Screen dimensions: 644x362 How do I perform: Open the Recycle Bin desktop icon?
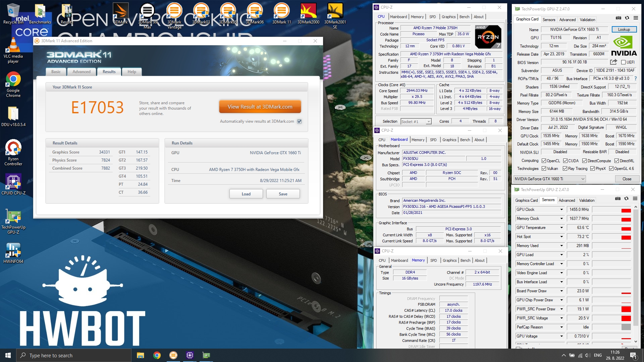coord(13,13)
